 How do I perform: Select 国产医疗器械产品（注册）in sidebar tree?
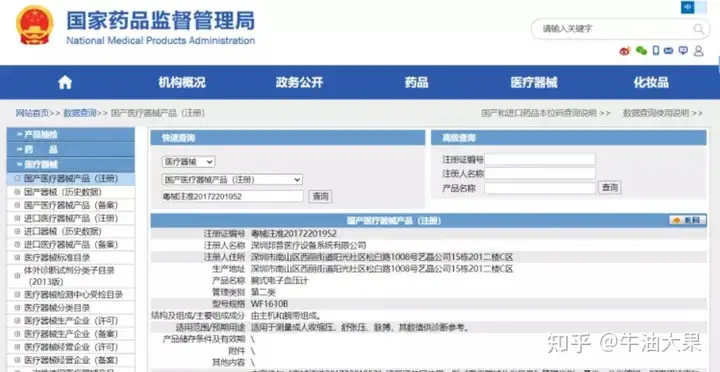71,179
